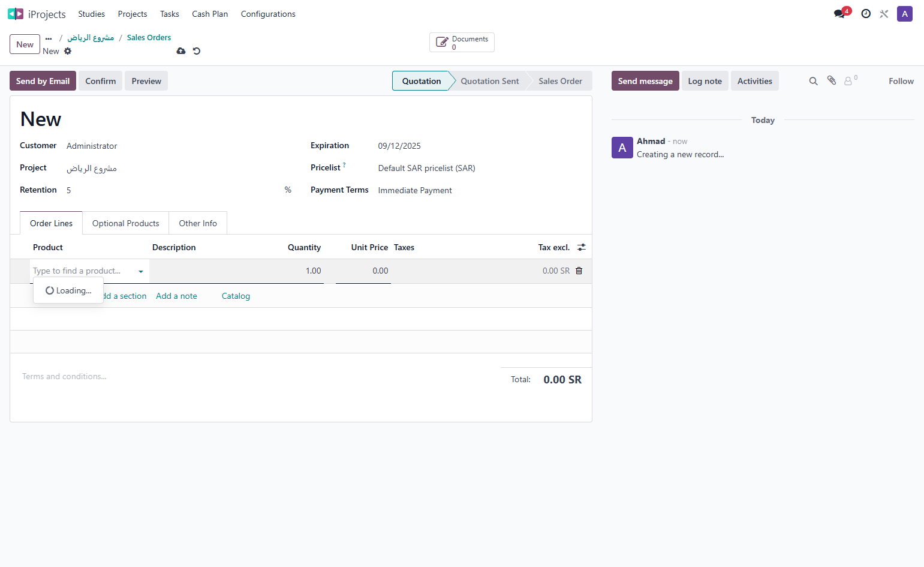Open the Pricelist dropdown field
The height and width of the screenshot is (567, 924).
click(480, 168)
